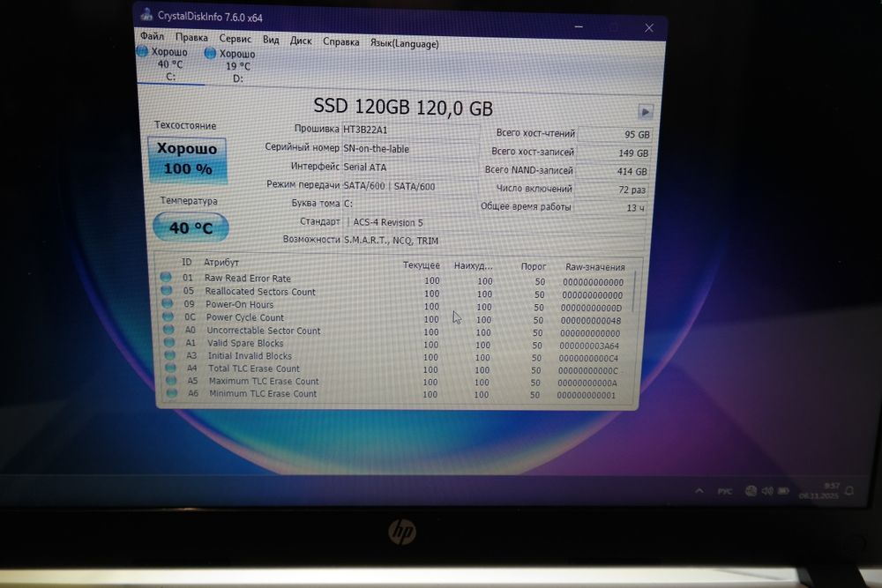Screen dimensions: 882x588
Task: Click the volume speaker icon in taskbar
Action: coord(766,491)
